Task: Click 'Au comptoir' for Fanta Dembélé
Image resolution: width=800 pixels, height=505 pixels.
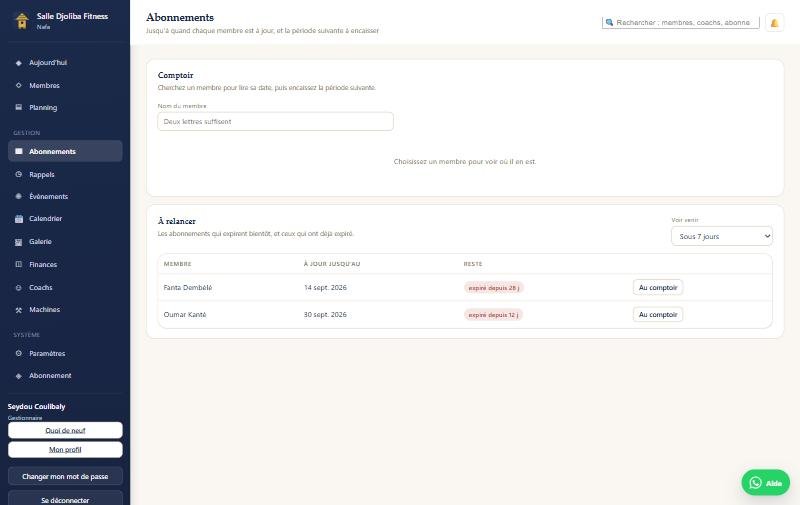Action: (x=658, y=288)
